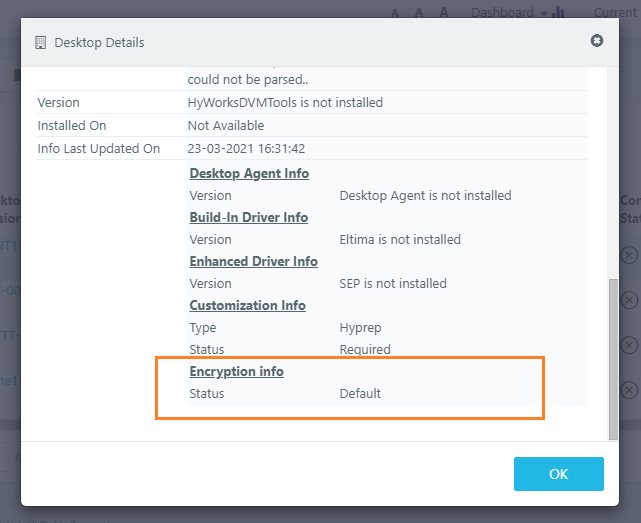Click the Customization Info heading
Viewport: 641px width, 523px height.
pos(247,305)
